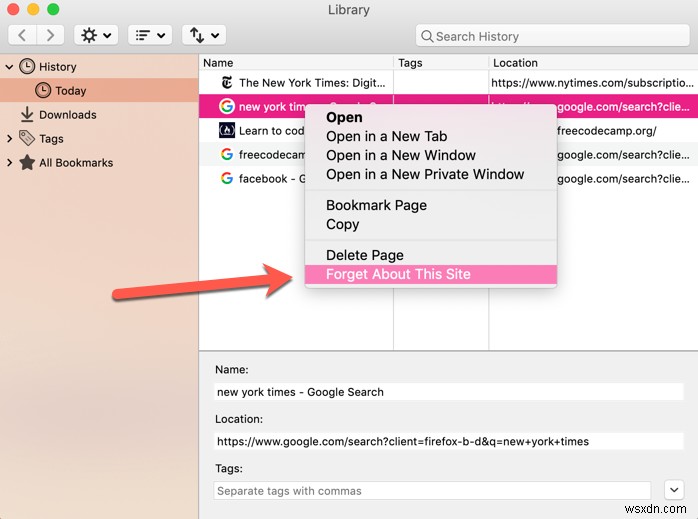The width and height of the screenshot is (698, 519).
Task: Click the Search History field
Action: 552,36
